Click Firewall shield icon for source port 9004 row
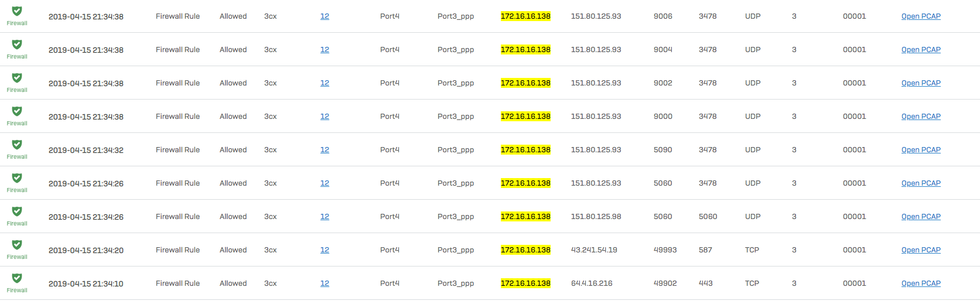Screen dimensions: 980x304 click(x=17, y=45)
